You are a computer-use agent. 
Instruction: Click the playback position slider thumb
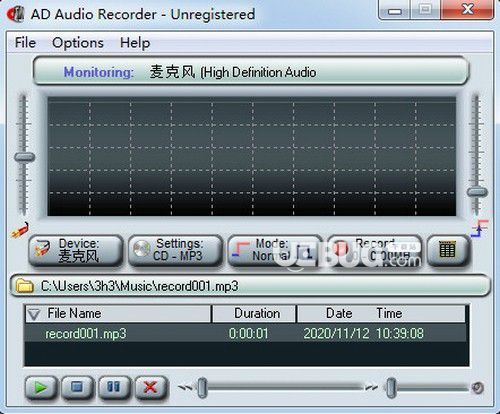coord(202,388)
